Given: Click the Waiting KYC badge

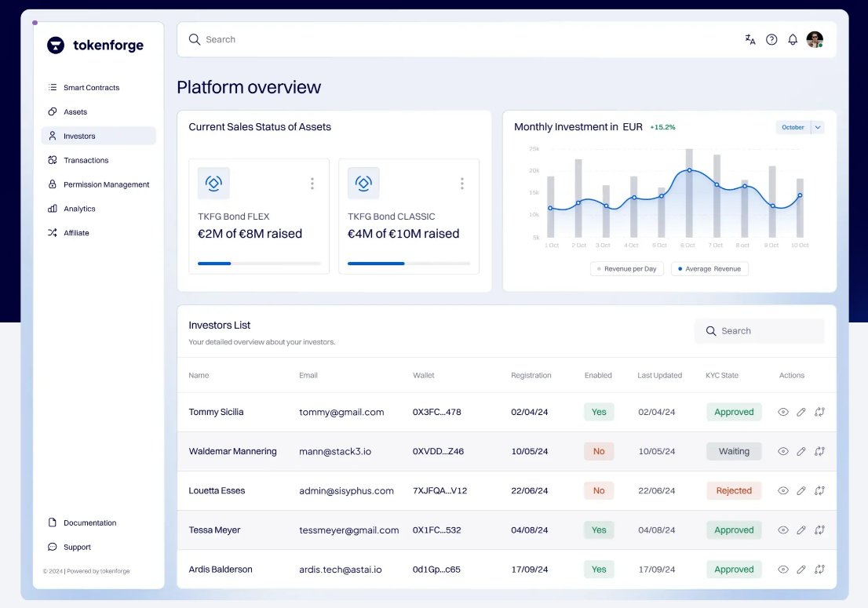Looking at the screenshot, I should pyautogui.click(x=734, y=451).
